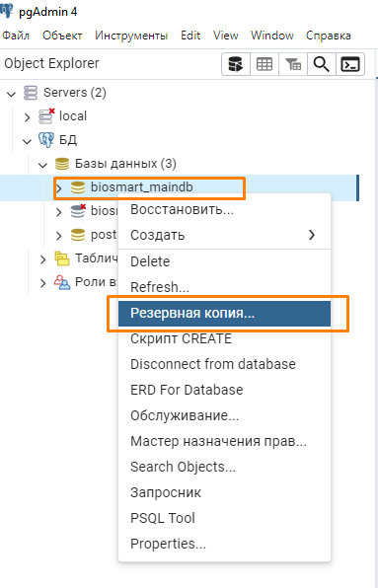Image resolution: width=378 pixels, height=588 pixels.
Task: Click the Filtered Rows toolbar icon
Action: 293,64
